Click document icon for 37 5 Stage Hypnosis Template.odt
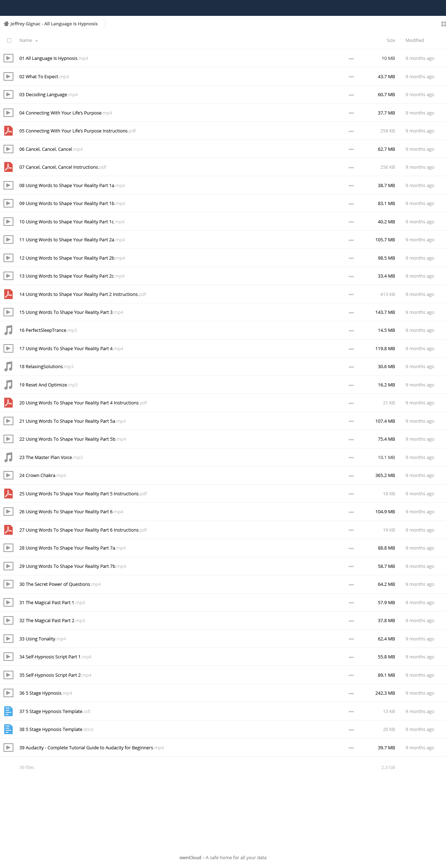This screenshot has height=868, width=446. pos(8,711)
